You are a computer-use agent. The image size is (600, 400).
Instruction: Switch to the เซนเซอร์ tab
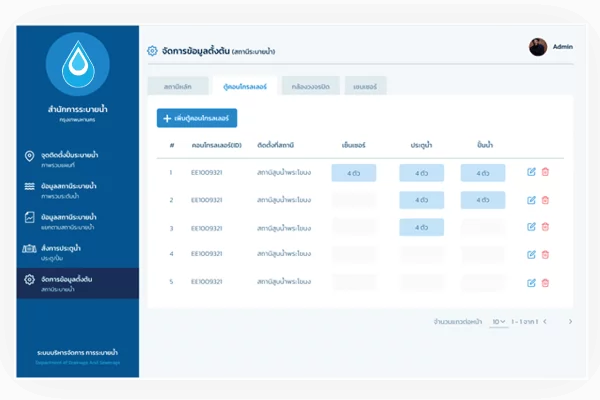(367, 86)
